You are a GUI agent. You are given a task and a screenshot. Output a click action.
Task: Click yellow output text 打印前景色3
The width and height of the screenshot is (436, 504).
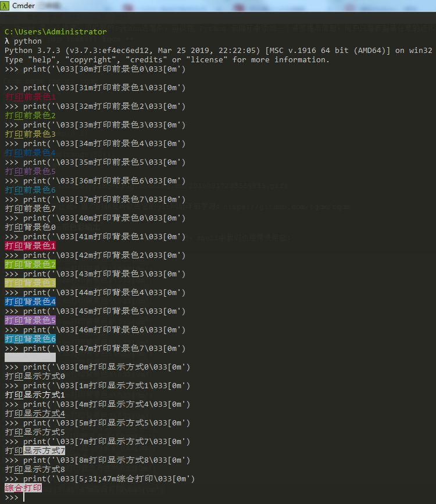[x=30, y=134]
